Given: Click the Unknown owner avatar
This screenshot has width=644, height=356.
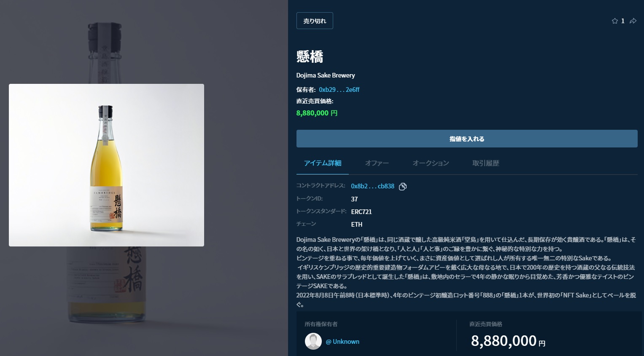Looking at the screenshot, I should pyautogui.click(x=313, y=341).
